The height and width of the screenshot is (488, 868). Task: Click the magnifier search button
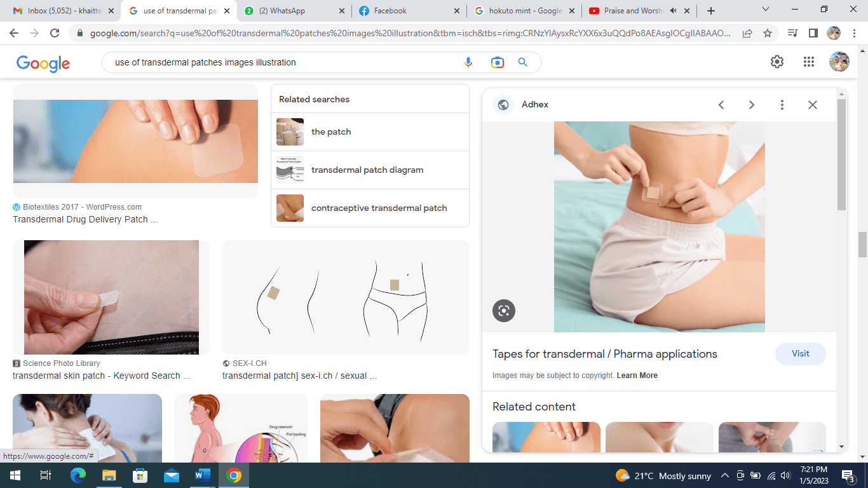pyautogui.click(x=523, y=62)
